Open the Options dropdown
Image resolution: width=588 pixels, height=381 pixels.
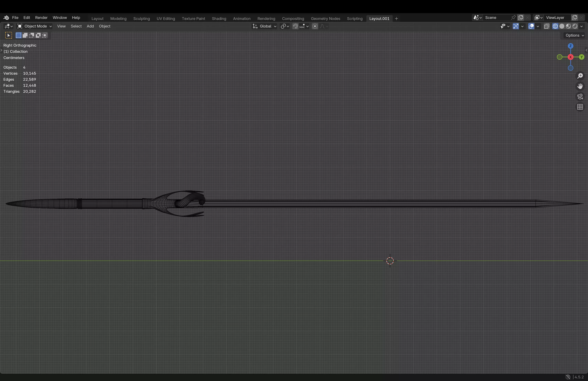point(574,35)
